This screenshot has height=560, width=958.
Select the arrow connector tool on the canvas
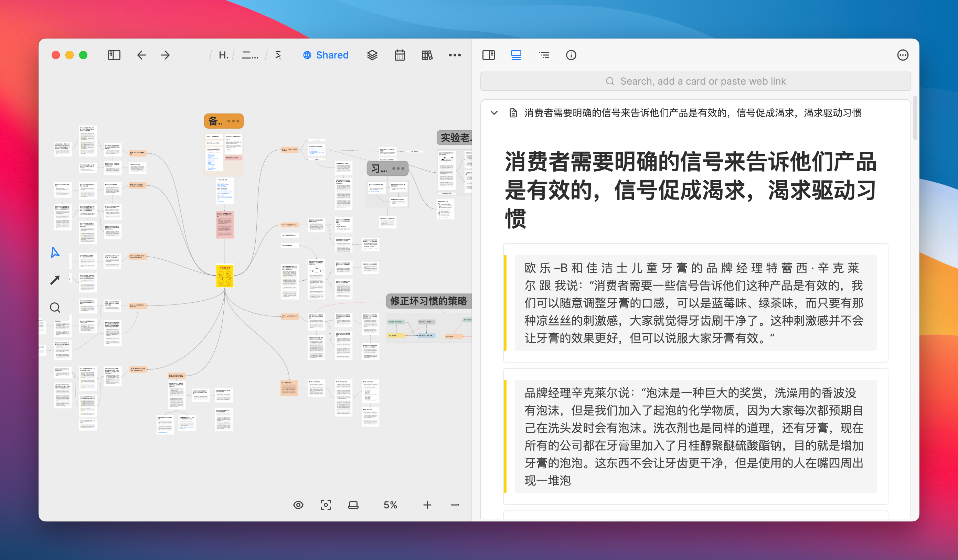point(55,279)
